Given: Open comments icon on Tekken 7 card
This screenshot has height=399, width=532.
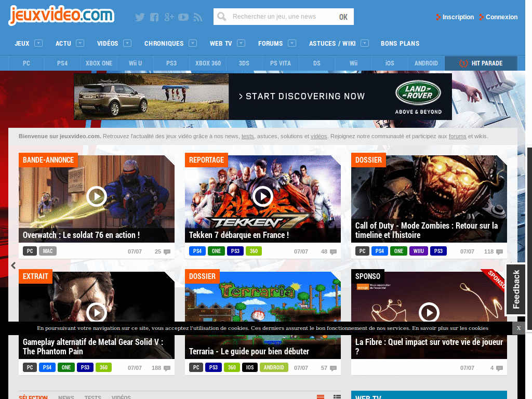Looking at the screenshot, I should pyautogui.click(x=333, y=252).
